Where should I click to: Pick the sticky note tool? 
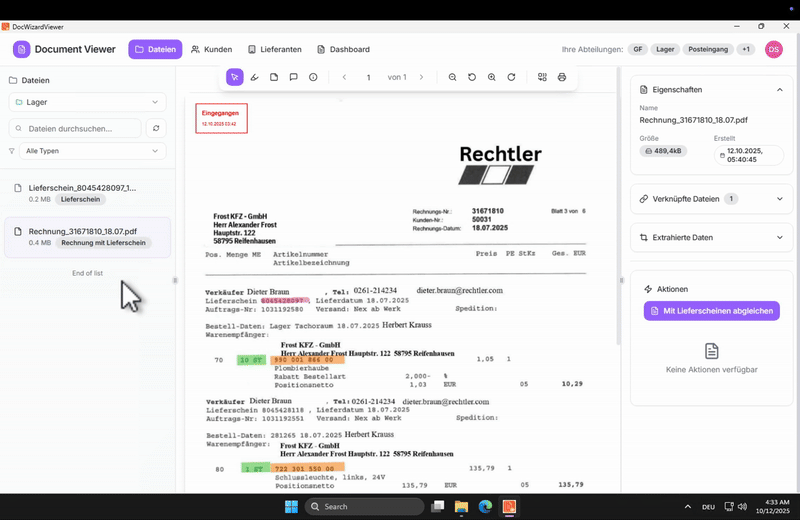click(274, 77)
